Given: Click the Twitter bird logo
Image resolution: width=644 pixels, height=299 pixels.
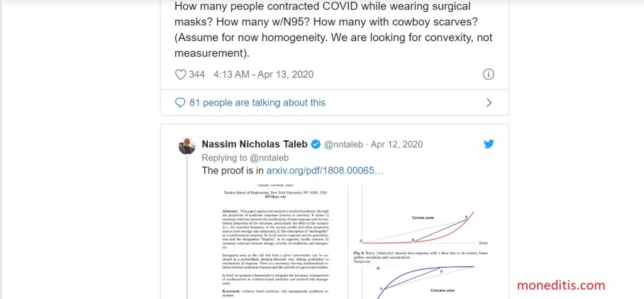Looking at the screenshot, I should (x=489, y=144).
